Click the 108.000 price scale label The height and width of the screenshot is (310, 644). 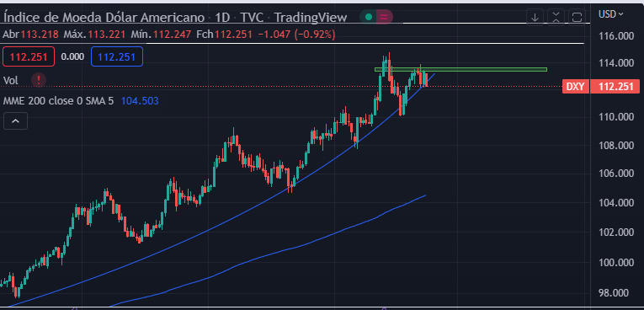click(x=616, y=146)
